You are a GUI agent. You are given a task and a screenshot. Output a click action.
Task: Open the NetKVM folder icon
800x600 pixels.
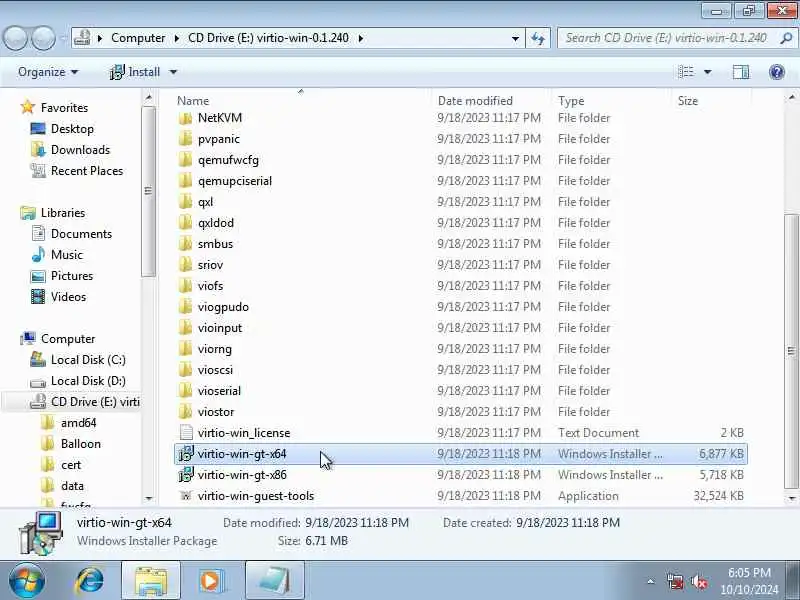[186, 118]
